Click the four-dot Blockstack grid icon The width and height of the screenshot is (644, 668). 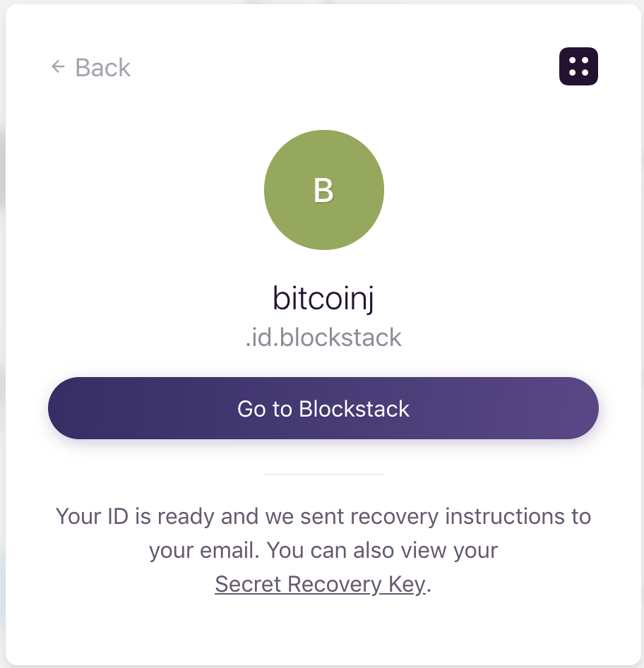[578, 66]
